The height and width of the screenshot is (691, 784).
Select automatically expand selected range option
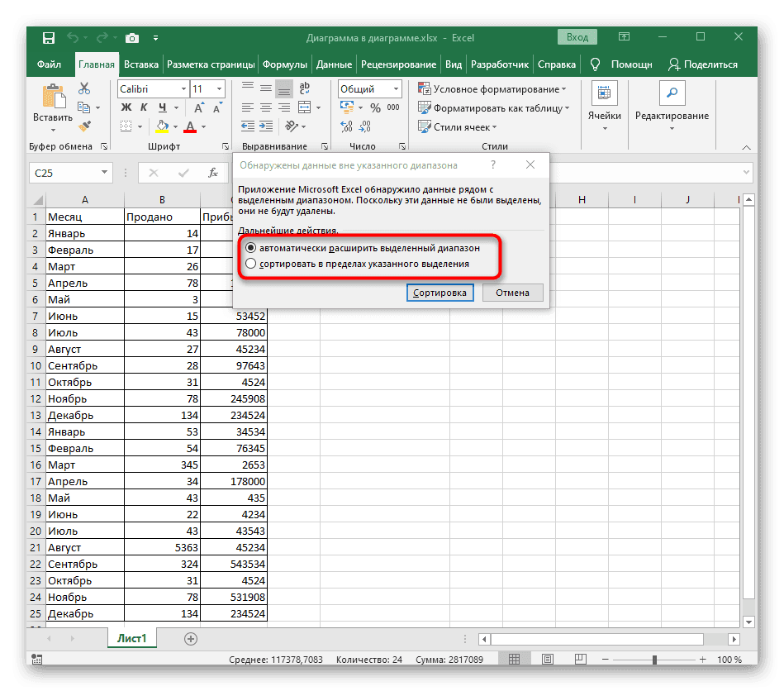(251, 247)
